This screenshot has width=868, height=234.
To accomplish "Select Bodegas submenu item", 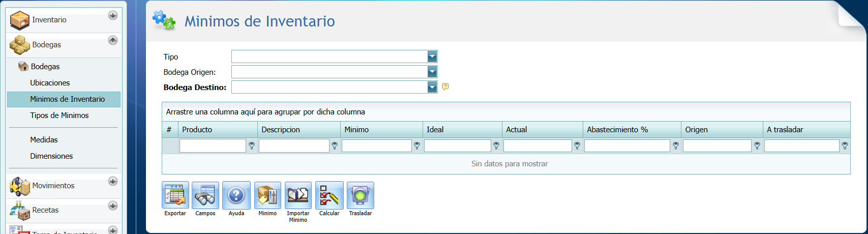I will pos(45,66).
